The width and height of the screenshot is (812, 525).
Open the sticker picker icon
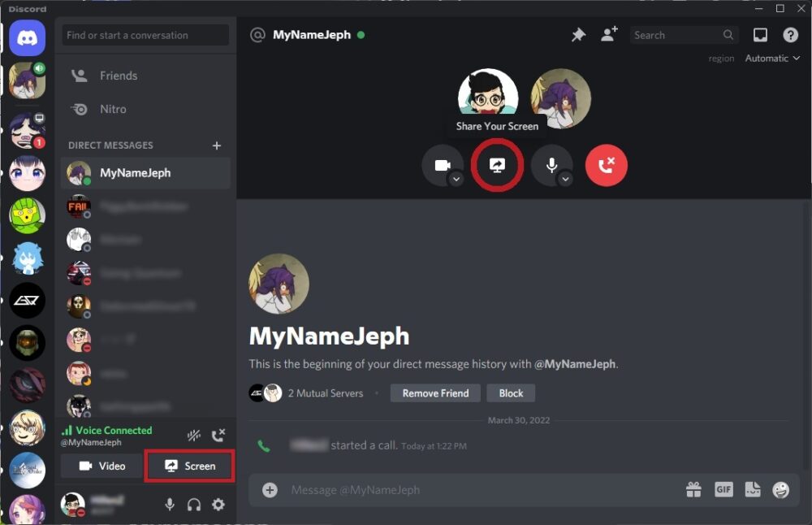tap(753, 489)
